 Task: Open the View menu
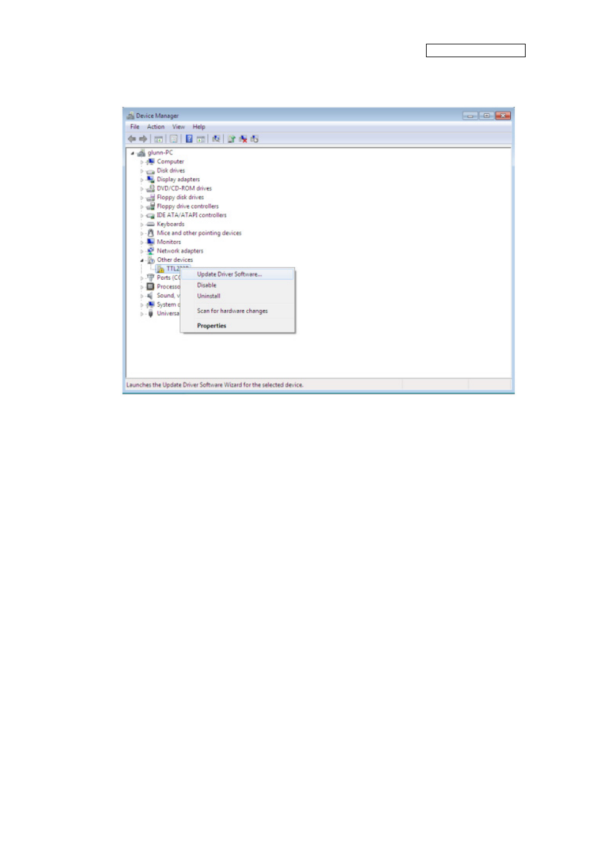click(x=179, y=127)
